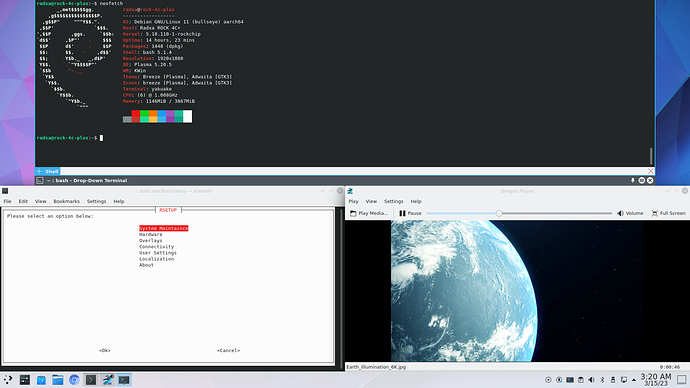Select Overlays option in RSETUP
Image resolution: width=690 pixels, height=388 pixels.
(150, 241)
